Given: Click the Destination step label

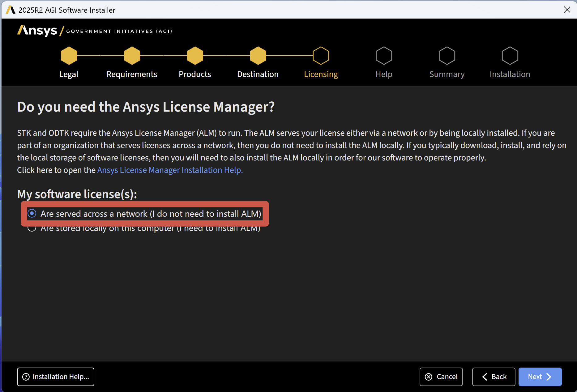Looking at the screenshot, I should click(x=258, y=74).
